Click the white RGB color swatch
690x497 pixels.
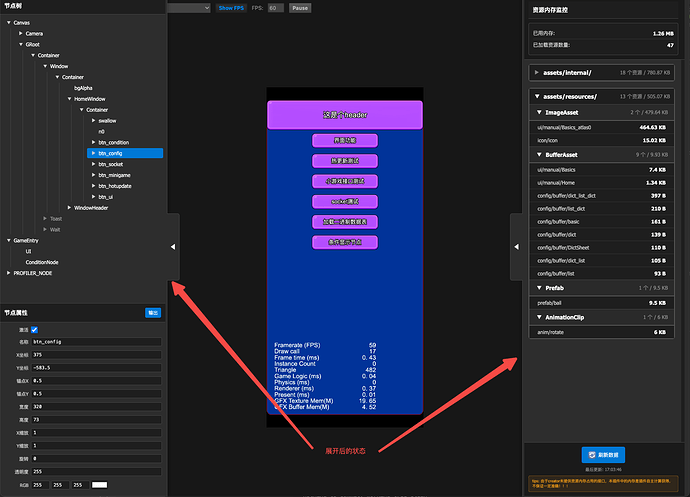[x=99, y=485]
